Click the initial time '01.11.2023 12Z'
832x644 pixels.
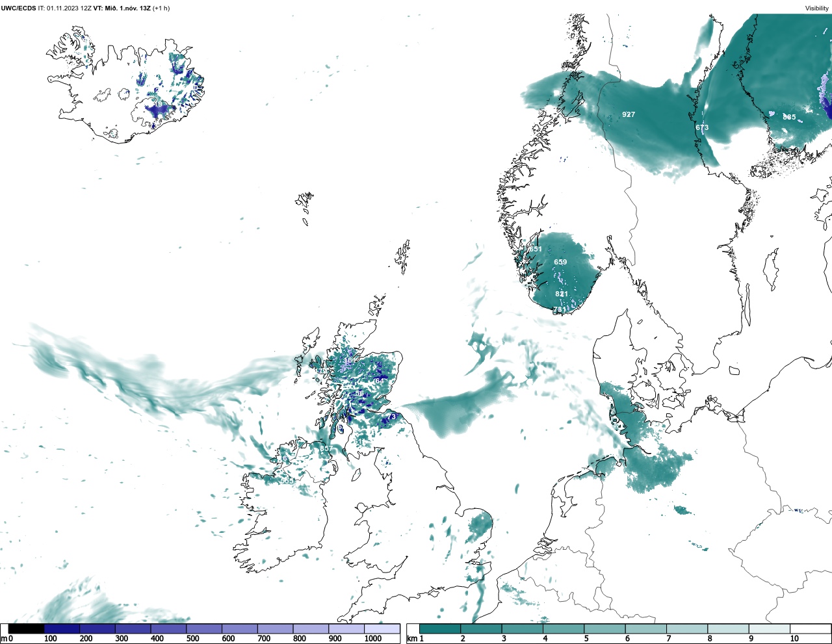tap(69, 8)
